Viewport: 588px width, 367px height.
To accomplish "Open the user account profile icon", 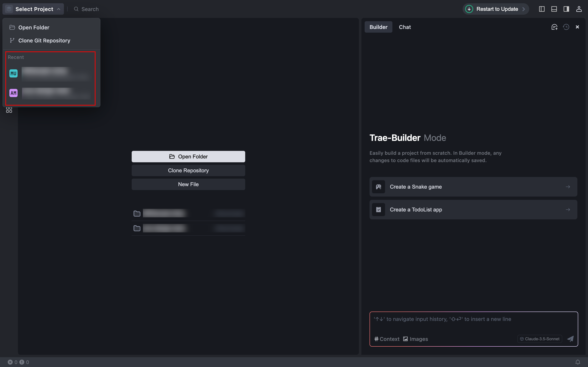I will pos(579,9).
